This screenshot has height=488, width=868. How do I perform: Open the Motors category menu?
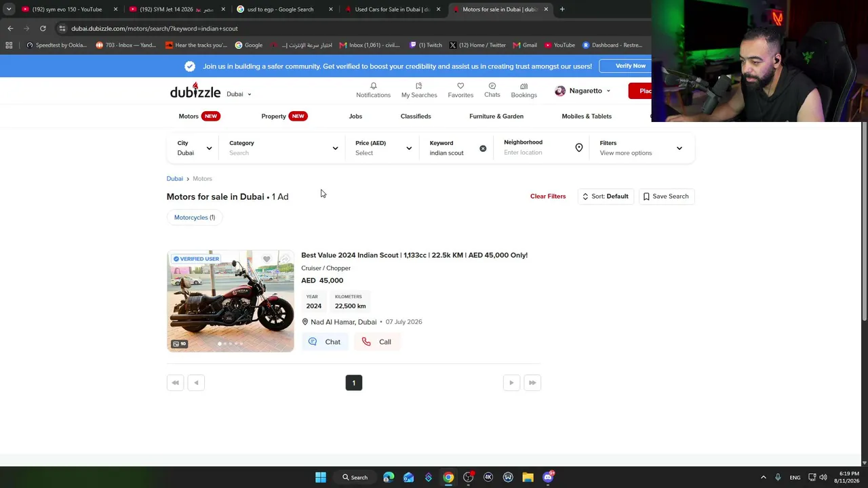(199, 117)
